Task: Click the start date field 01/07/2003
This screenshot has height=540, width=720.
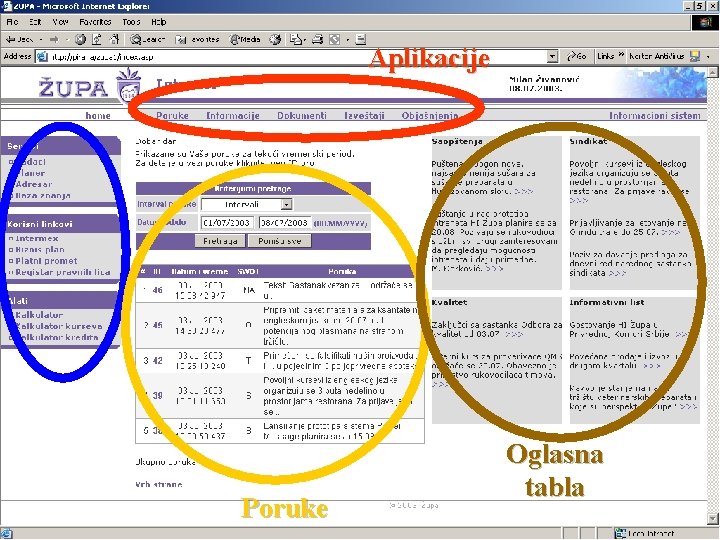Action: coord(227,223)
